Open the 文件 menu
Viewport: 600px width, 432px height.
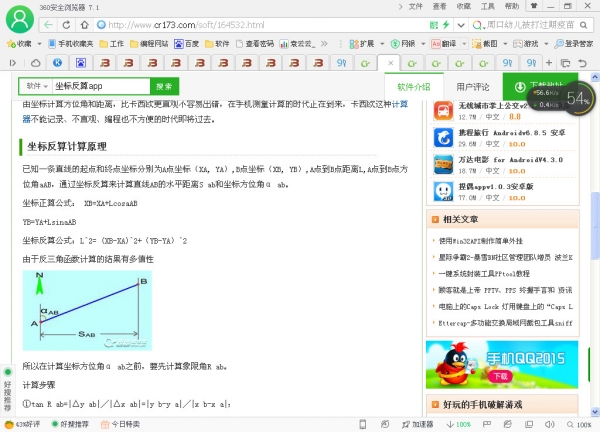tap(416, 6)
